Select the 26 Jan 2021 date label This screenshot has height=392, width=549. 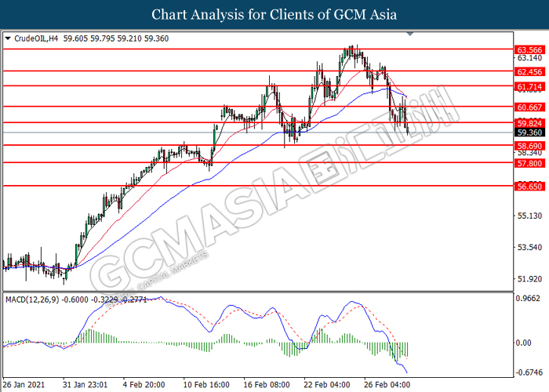tap(24, 385)
